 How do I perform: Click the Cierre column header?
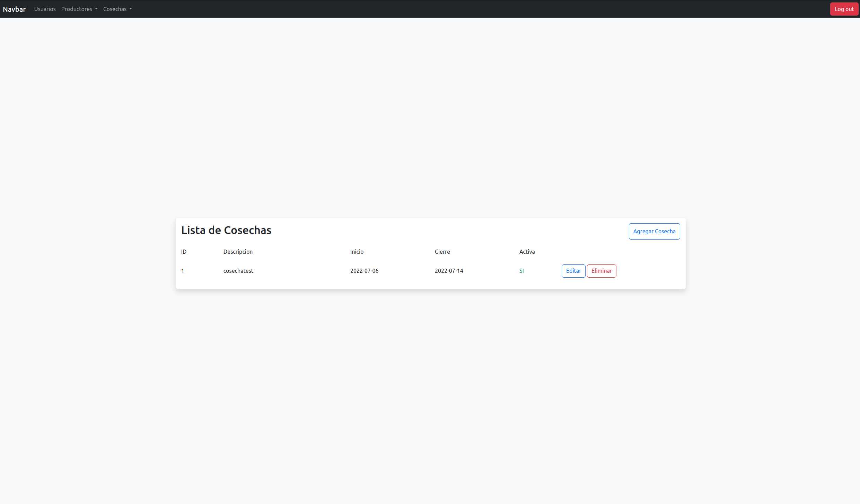click(x=442, y=252)
